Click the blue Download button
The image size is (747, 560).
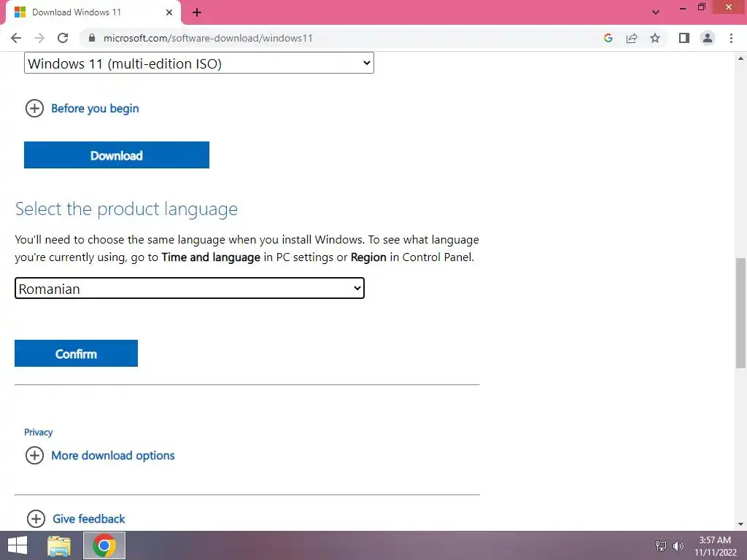click(117, 155)
